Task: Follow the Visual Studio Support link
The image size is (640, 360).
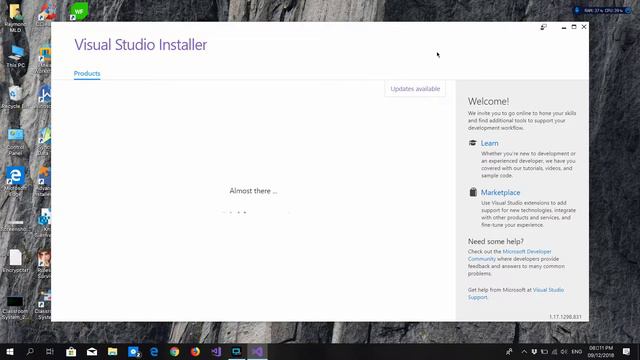Action: [516, 293]
